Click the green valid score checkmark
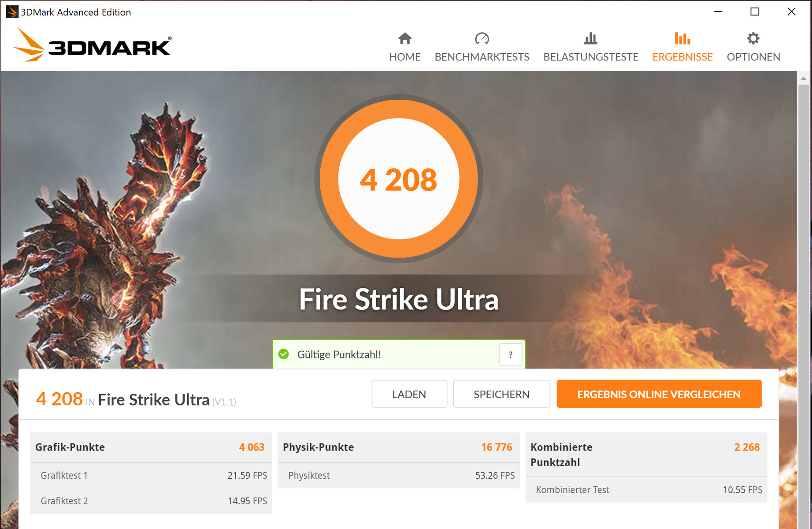The width and height of the screenshot is (812, 529). 284,354
